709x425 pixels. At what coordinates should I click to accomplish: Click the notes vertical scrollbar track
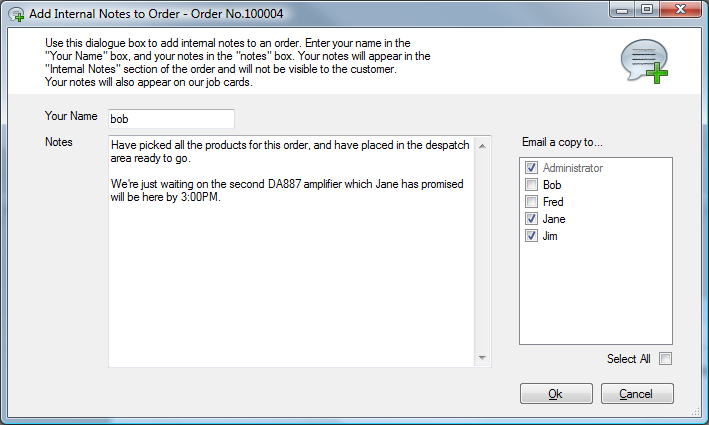[x=483, y=250]
